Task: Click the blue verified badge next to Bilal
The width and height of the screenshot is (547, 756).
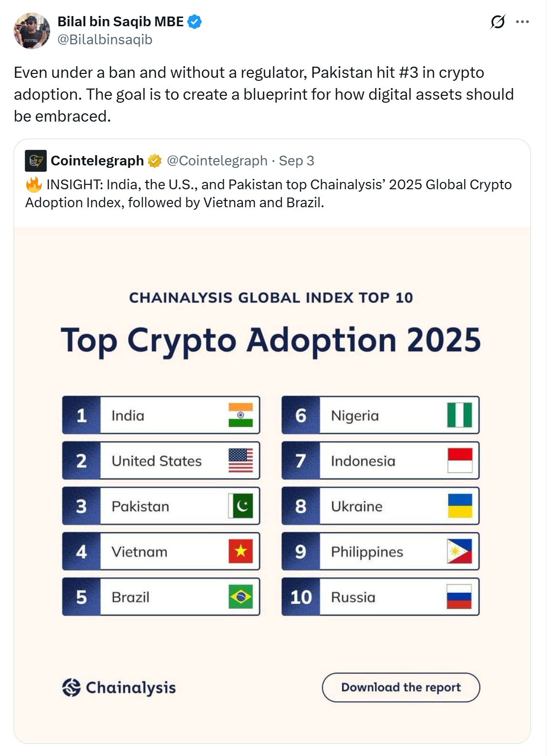Action: (194, 21)
